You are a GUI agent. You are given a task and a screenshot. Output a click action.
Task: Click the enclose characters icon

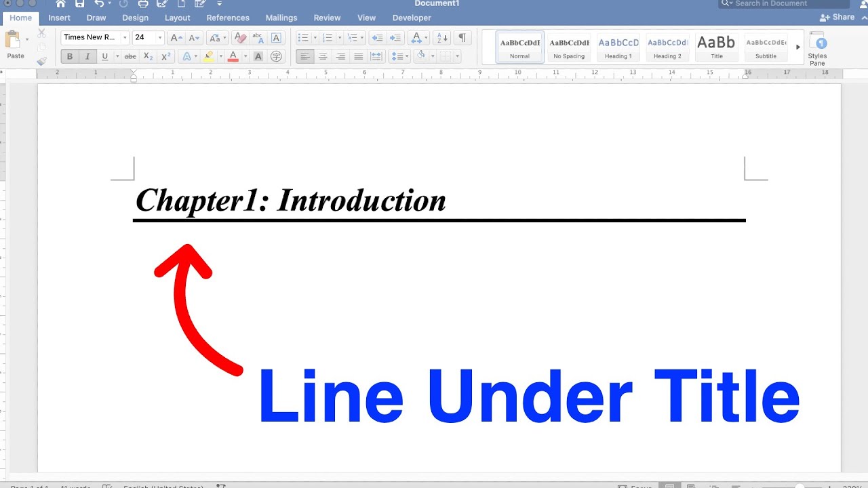[276, 56]
